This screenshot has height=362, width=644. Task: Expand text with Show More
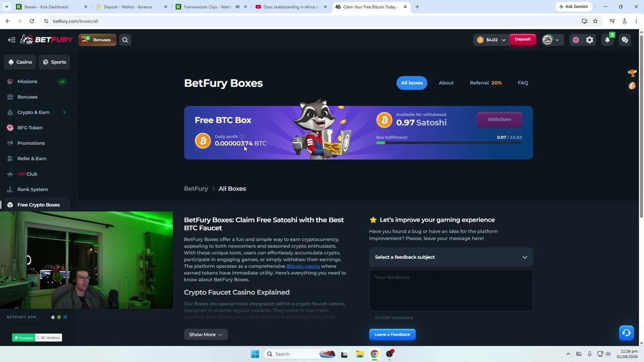206,334
